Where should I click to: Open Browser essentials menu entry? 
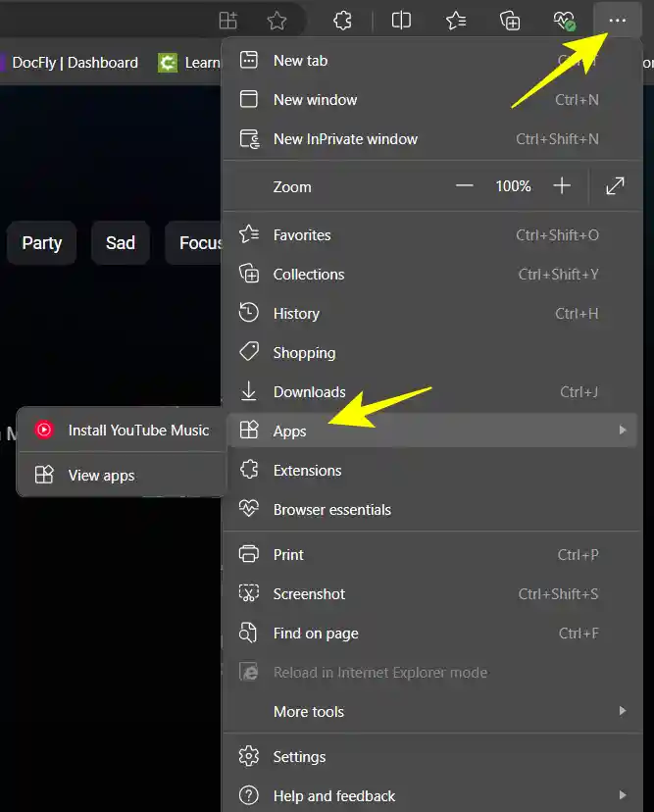[432, 510]
